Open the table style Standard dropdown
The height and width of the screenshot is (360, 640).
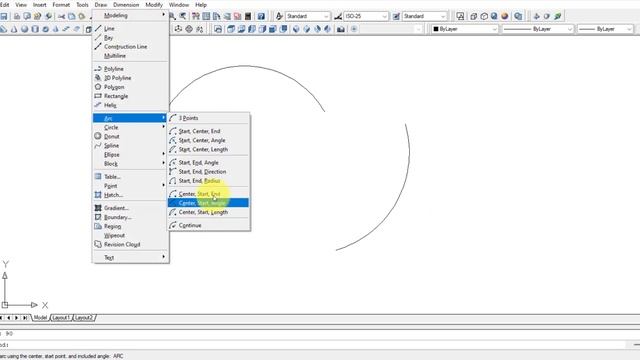[x=424, y=16]
